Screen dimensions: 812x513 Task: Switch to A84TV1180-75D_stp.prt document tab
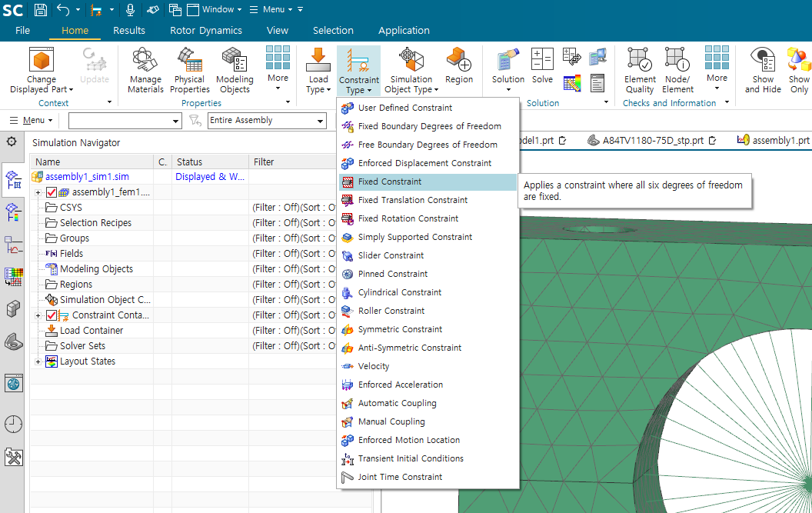point(652,141)
